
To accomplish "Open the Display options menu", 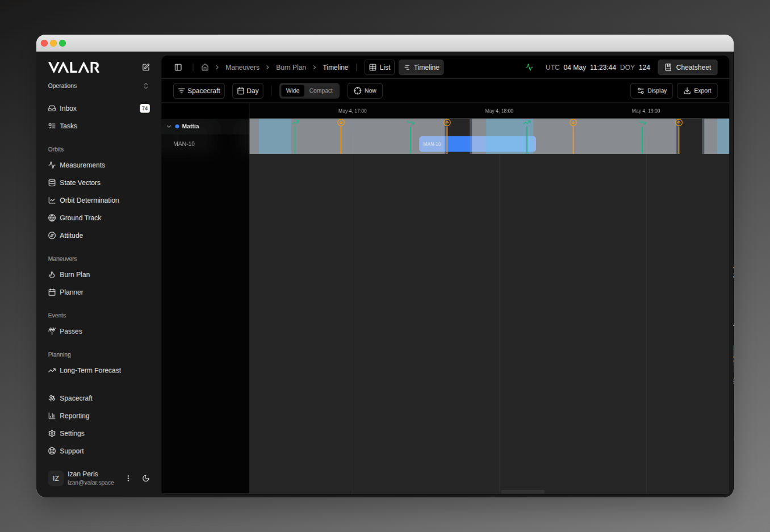I will click(x=652, y=91).
